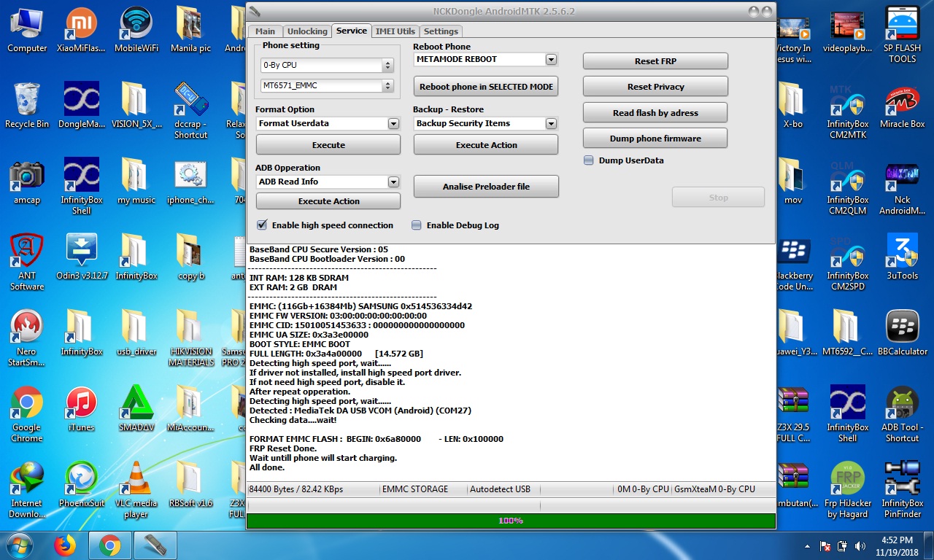
Task: Switch to the Unlocking tab
Action: pyautogui.click(x=307, y=31)
